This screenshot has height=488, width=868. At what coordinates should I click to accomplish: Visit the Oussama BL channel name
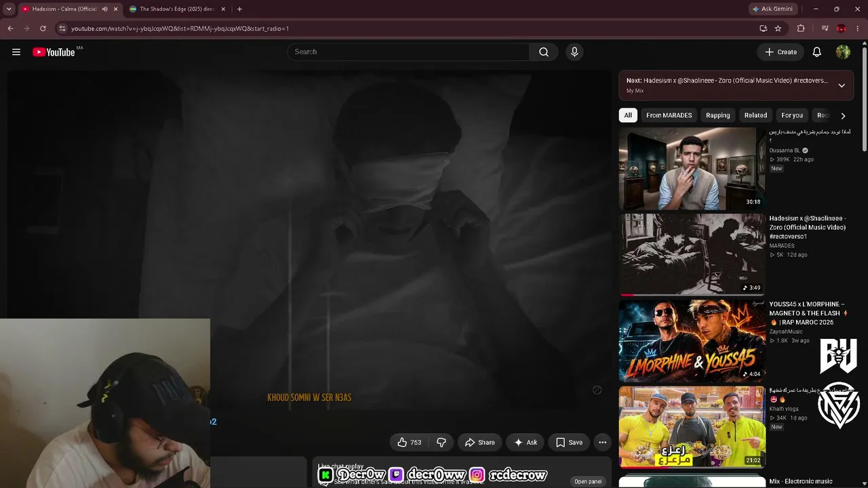(785, 150)
